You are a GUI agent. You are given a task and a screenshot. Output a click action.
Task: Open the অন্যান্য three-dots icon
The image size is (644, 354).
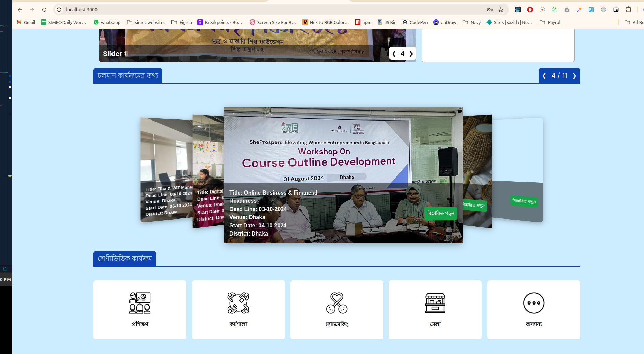click(534, 303)
